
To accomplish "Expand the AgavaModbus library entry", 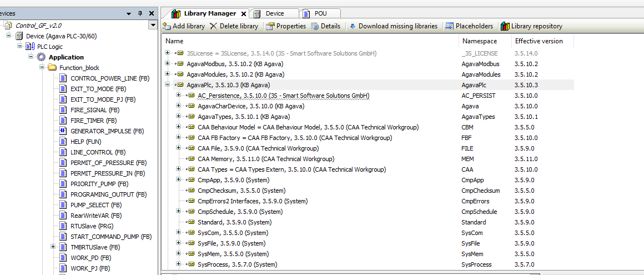I will coord(168,64).
